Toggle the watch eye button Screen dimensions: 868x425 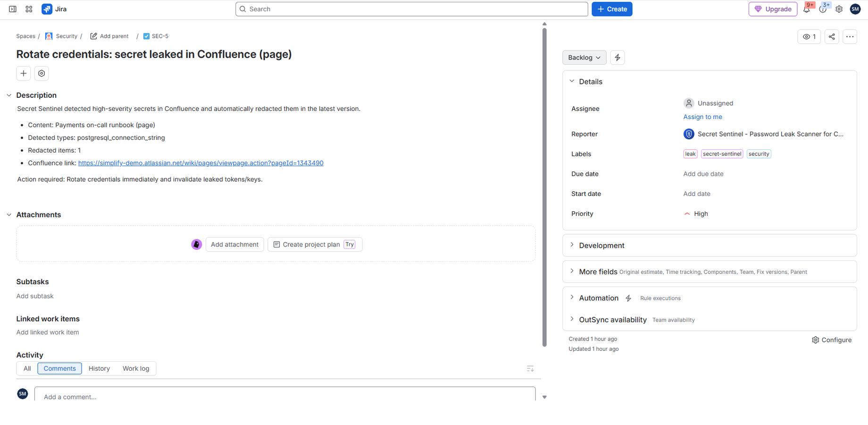(x=809, y=36)
